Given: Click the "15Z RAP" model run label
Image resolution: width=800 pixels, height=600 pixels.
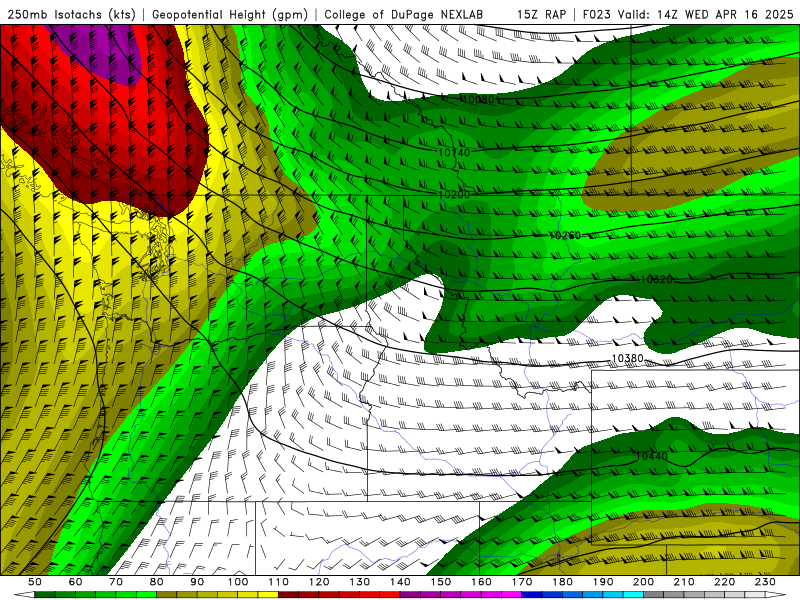Looking at the screenshot, I should [541, 14].
